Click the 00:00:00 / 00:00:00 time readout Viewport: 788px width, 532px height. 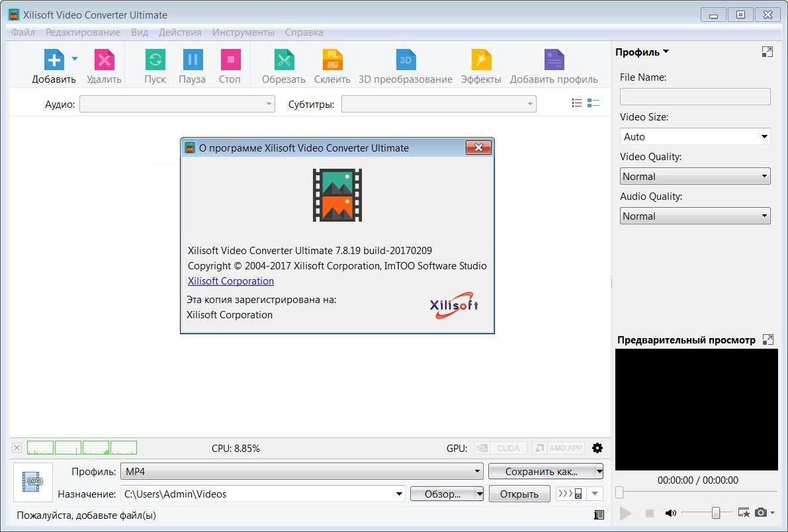coord(697,480)
